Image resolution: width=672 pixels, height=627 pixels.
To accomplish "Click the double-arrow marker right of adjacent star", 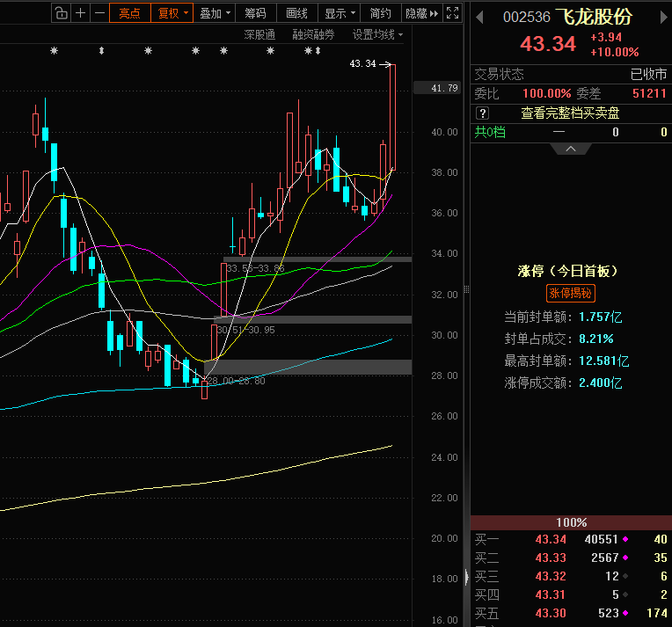I will pyautogui.click(x=318, y=51).
